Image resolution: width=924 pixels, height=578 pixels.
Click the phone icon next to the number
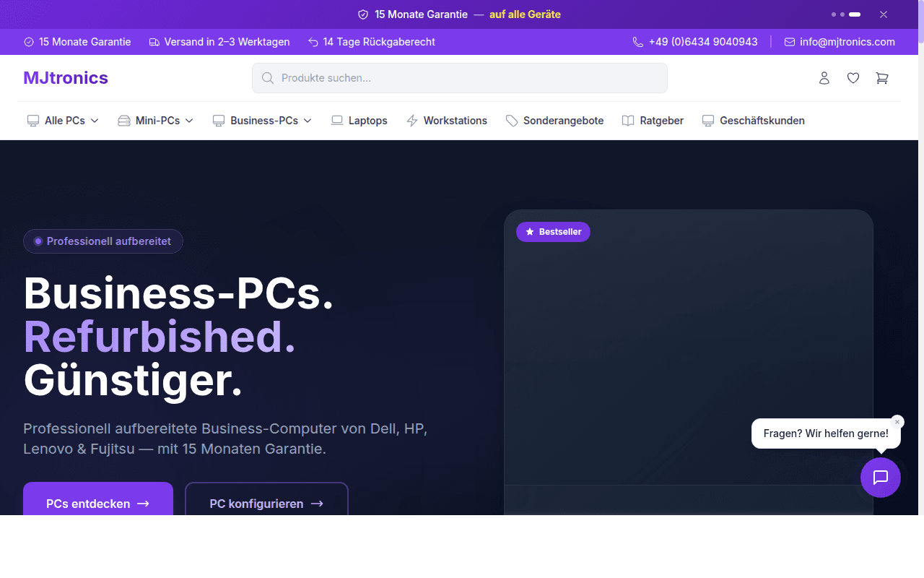click(x=638, y=41)
